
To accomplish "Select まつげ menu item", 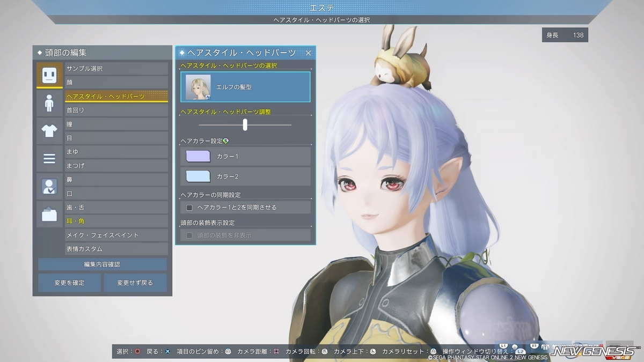I will click(x=116, y=166).
